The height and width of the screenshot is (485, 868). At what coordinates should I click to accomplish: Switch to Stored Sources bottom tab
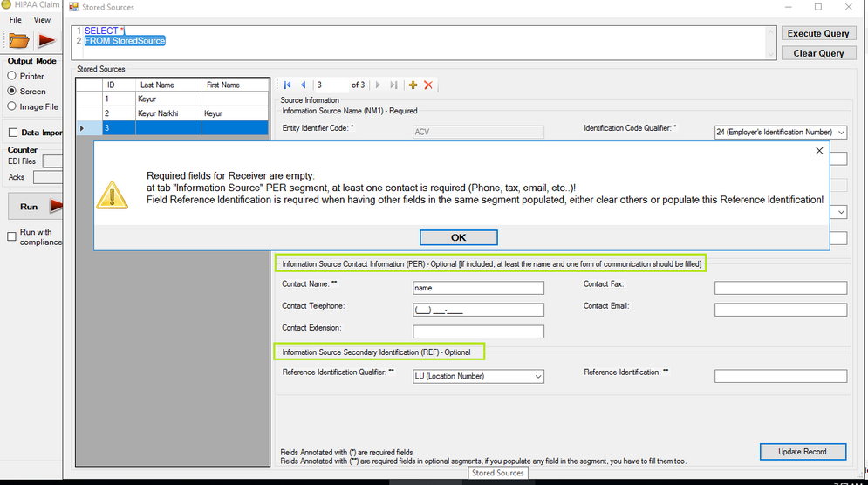[x=497, y=473]
